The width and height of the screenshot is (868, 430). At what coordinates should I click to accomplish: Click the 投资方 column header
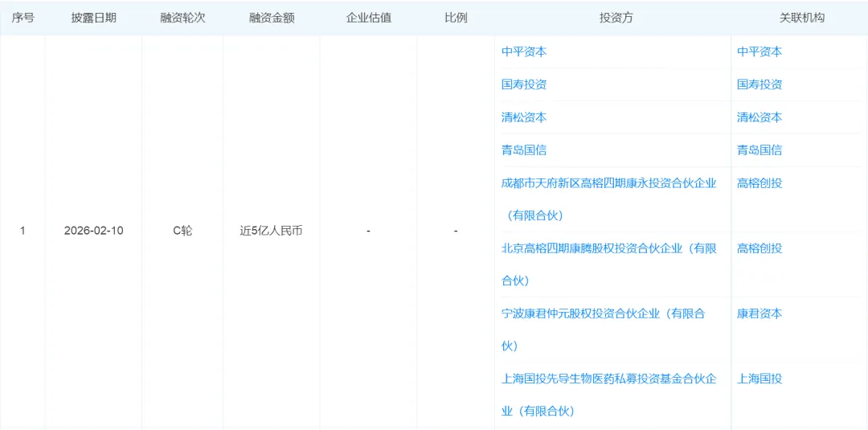point(616,18)
